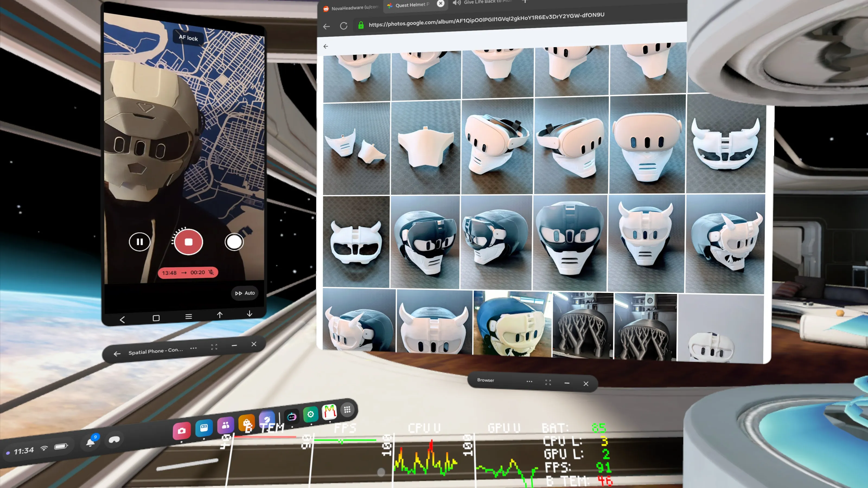Open the Spatial Phone window's three-dot menu
The image size is (868, 488).
[x=193, y=348]
